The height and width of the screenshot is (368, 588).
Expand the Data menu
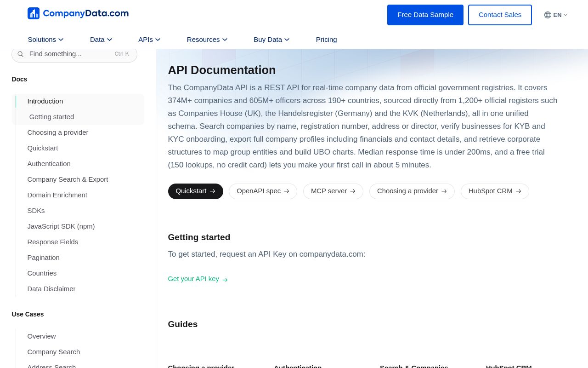click(x=101, y=40)
